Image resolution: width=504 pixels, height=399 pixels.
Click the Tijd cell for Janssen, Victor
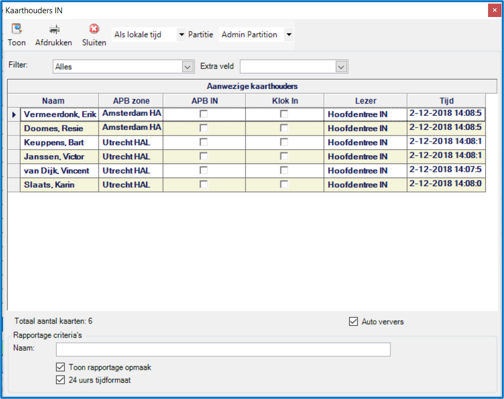(x=446, y=156)
